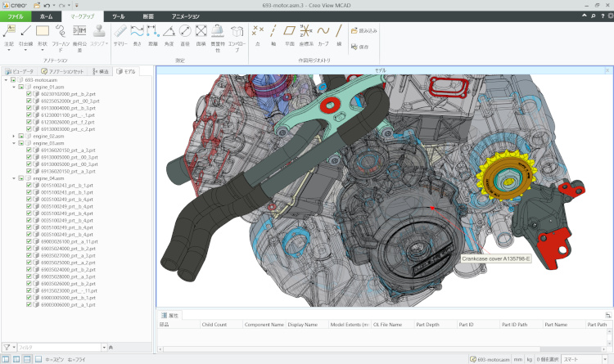Click the 保存 save button
This screenshot has width=614, height=364.
tap(360, 47)
